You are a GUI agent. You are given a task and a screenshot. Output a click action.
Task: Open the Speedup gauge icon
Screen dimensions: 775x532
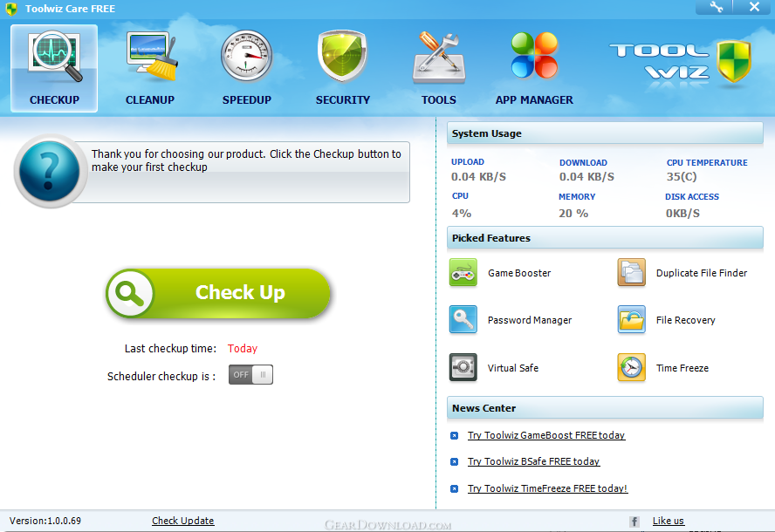[247, 56]
